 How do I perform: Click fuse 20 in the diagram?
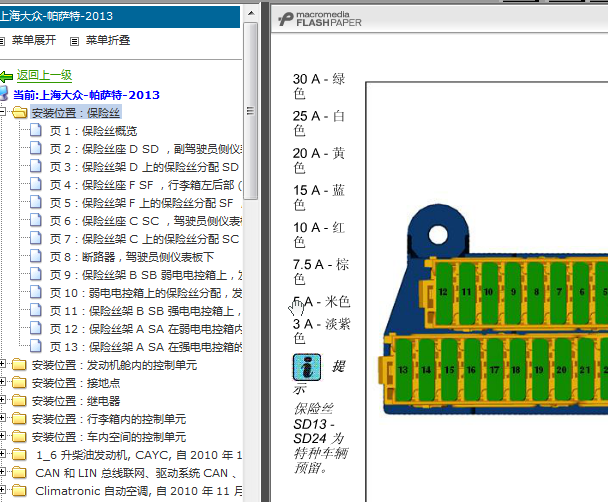561,369
